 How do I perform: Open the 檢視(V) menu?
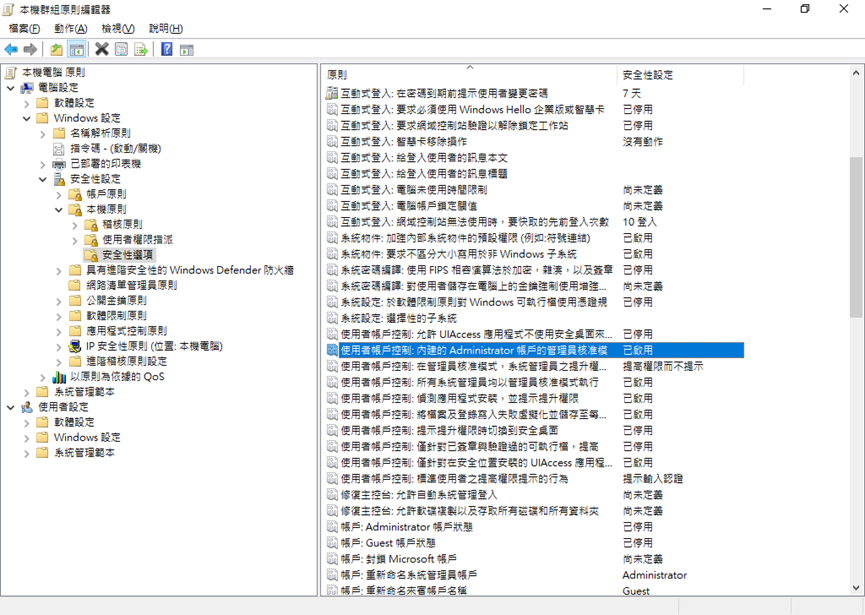click(x=118, y=28)
